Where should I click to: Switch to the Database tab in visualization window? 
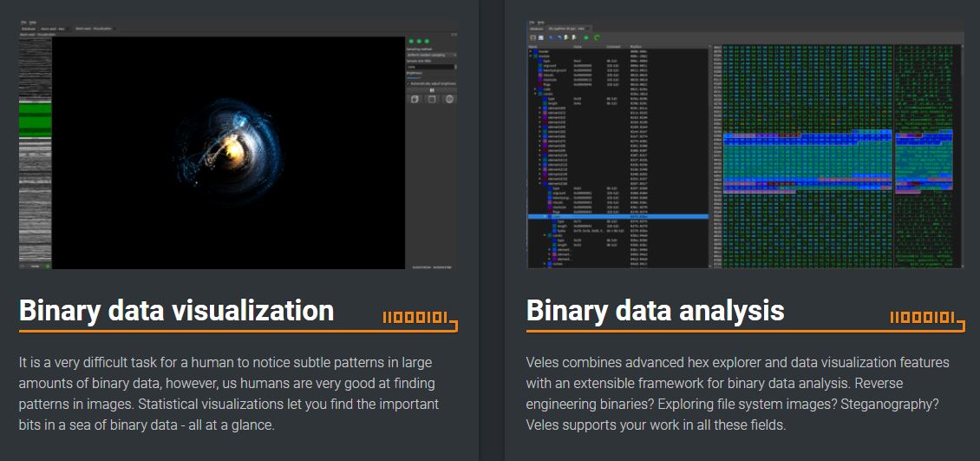[29, 29]
